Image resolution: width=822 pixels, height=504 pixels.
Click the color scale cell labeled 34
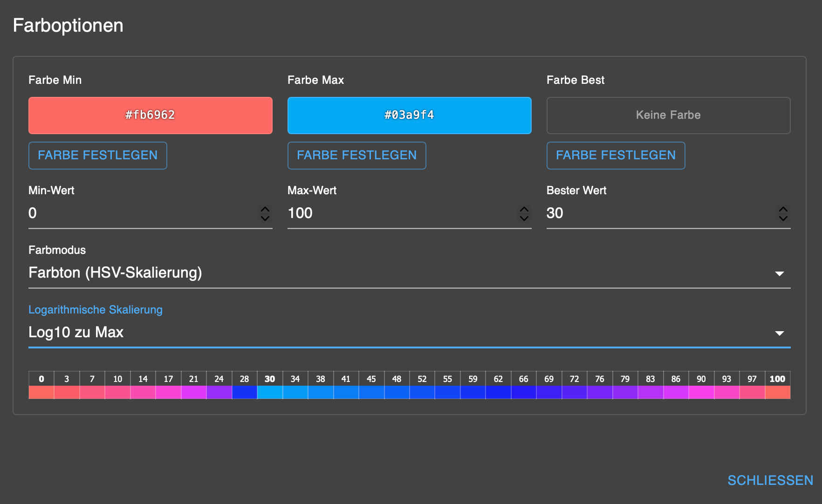point(295,385)
